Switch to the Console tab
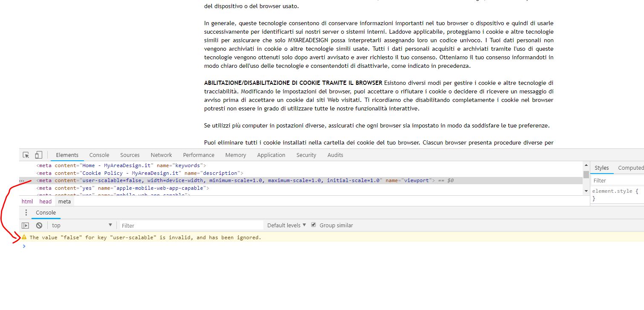Screen dimensions: 644x310 click(x=99, y=155)
